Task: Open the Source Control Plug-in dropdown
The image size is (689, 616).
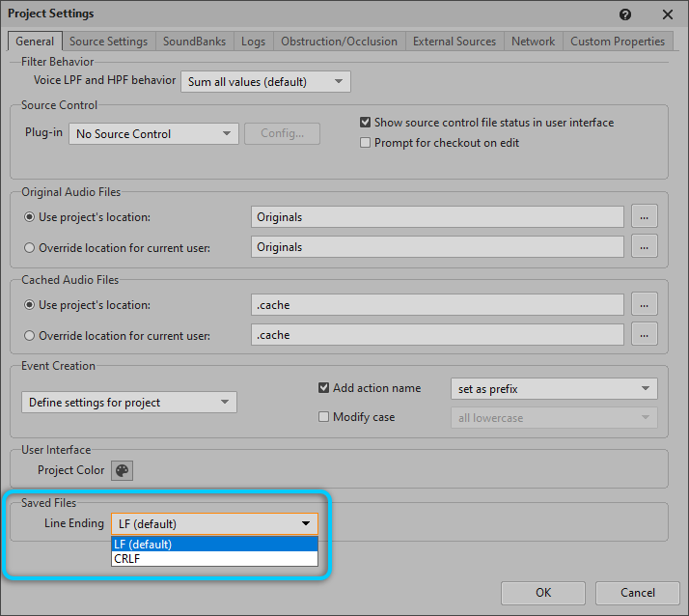Action: [153, 134]
